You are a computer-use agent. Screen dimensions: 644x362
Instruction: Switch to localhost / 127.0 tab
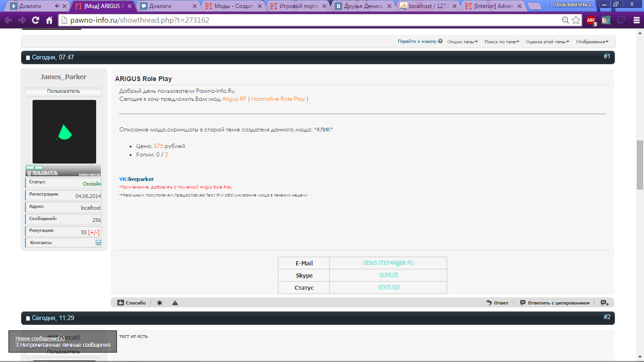tap(428, 6)
